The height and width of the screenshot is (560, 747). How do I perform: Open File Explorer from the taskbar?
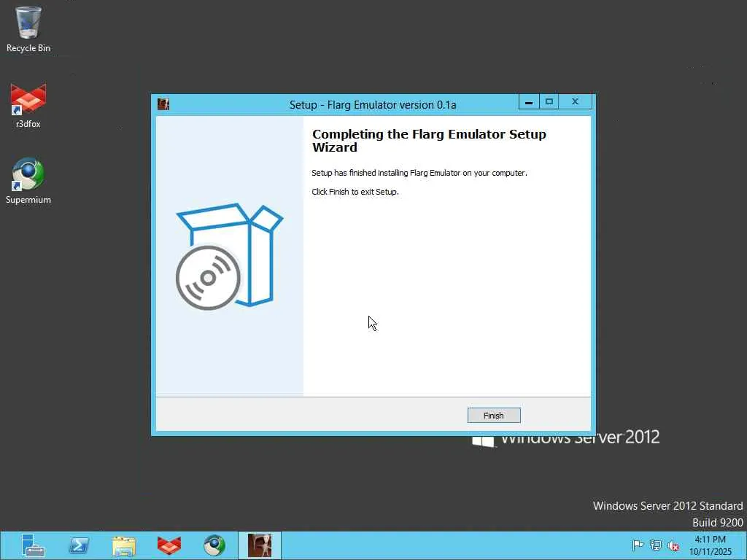click(124, 545)
